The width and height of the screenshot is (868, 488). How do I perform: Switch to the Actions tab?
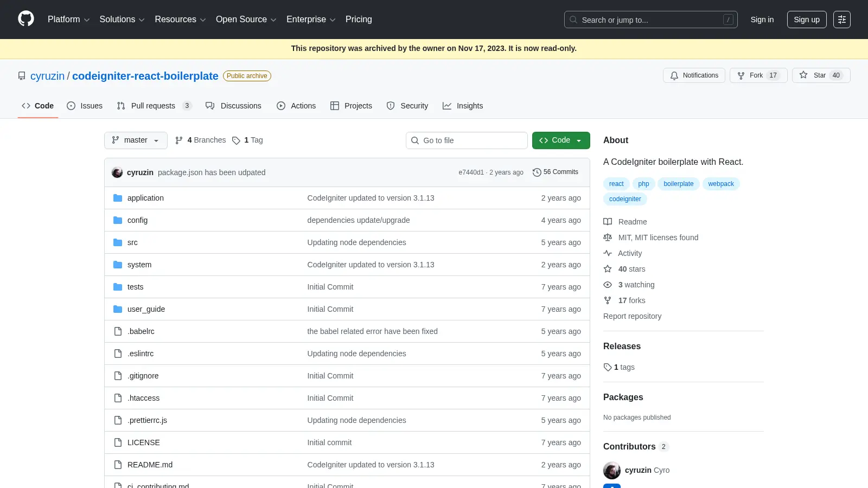coord(296,106)
